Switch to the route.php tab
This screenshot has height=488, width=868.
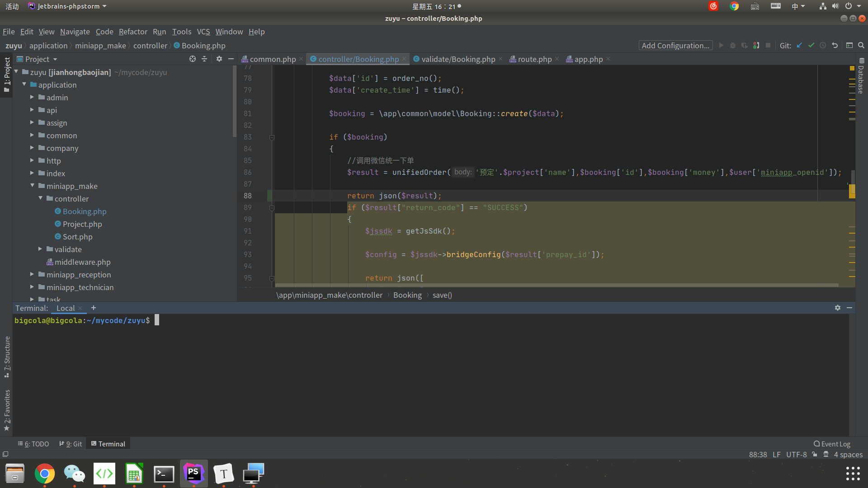[x=534, y=59]
